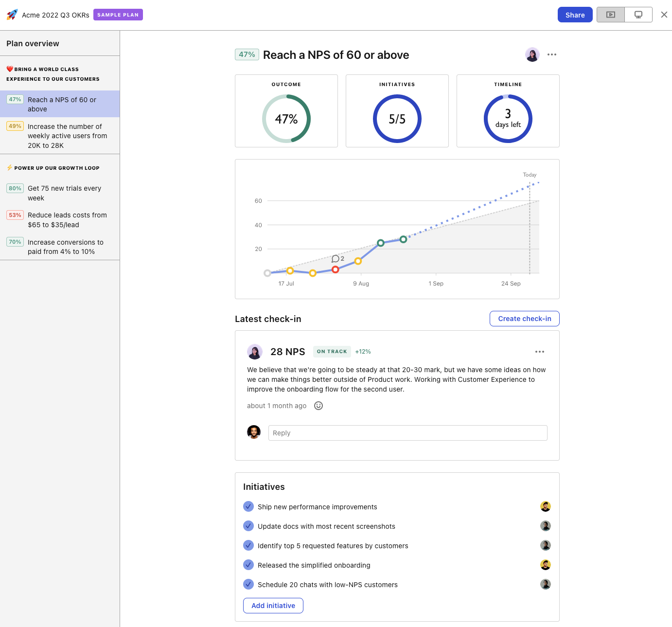Click the 53% progress badge in sidebar
672x627 pixels.
coord(15,215)
